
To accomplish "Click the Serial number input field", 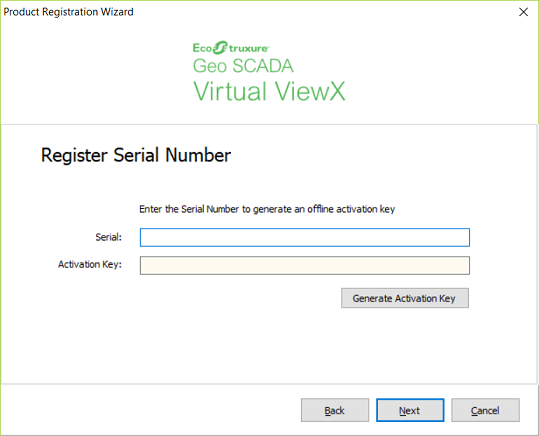I will pos(305,237).
